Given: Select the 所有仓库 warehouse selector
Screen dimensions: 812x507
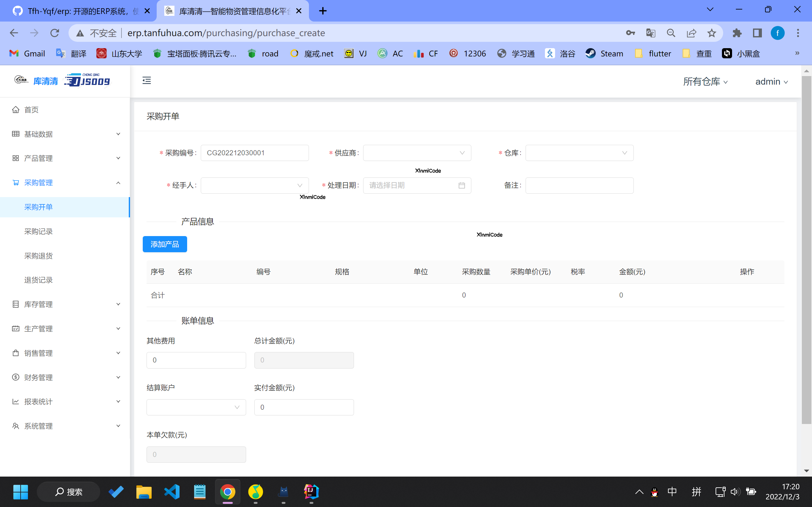Looking at the screenshot, I should pos(704,81).
